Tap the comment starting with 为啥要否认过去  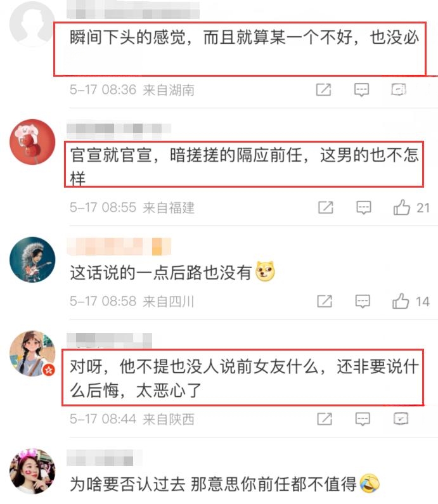click(213, 484)
